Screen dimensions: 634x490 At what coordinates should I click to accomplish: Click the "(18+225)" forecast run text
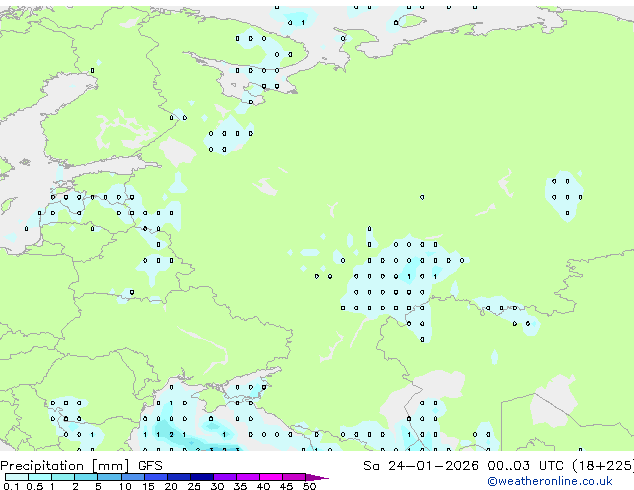point(603,466)
